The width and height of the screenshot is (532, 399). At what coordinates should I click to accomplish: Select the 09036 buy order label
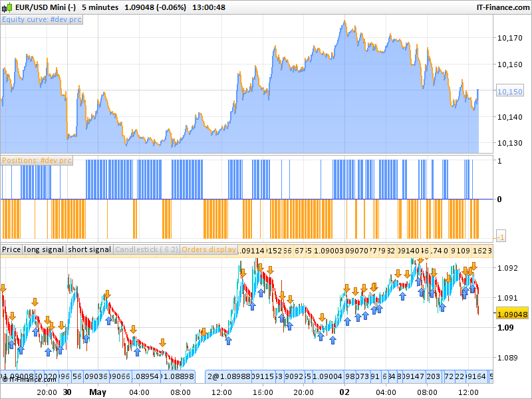[x=96, y=376]
